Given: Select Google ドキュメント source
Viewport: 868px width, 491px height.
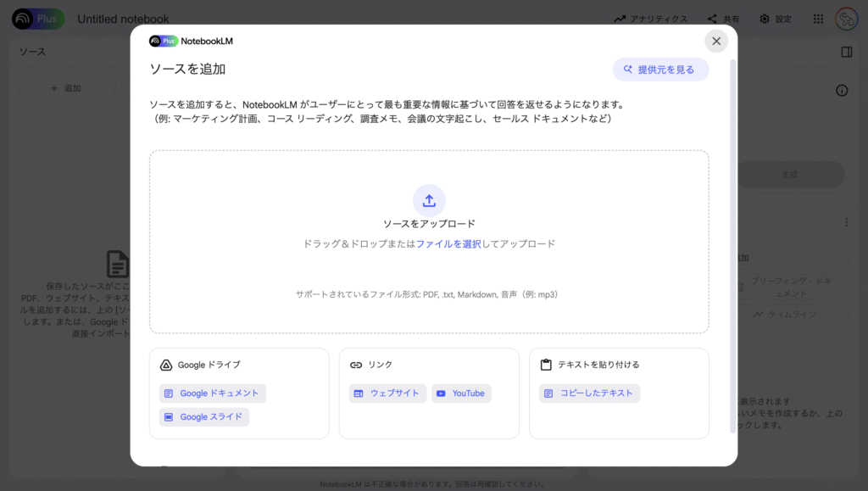Looking at the screenshot, I should (x=213, y=393).
